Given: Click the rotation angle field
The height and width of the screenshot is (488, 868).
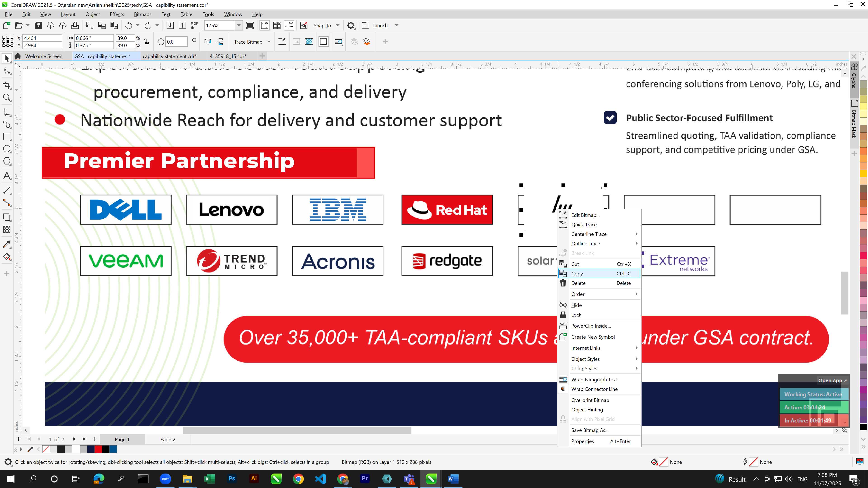Looking at the screenshot, I should click(x=176, y=42).
